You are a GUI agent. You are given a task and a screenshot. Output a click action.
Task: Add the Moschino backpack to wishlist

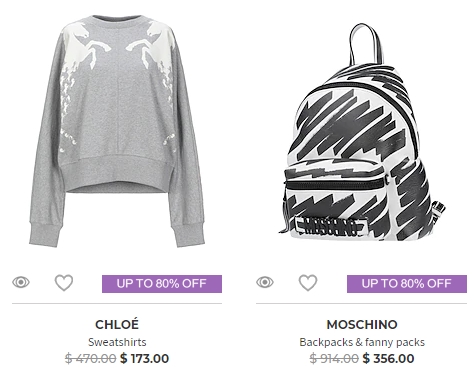coord(308,283)
